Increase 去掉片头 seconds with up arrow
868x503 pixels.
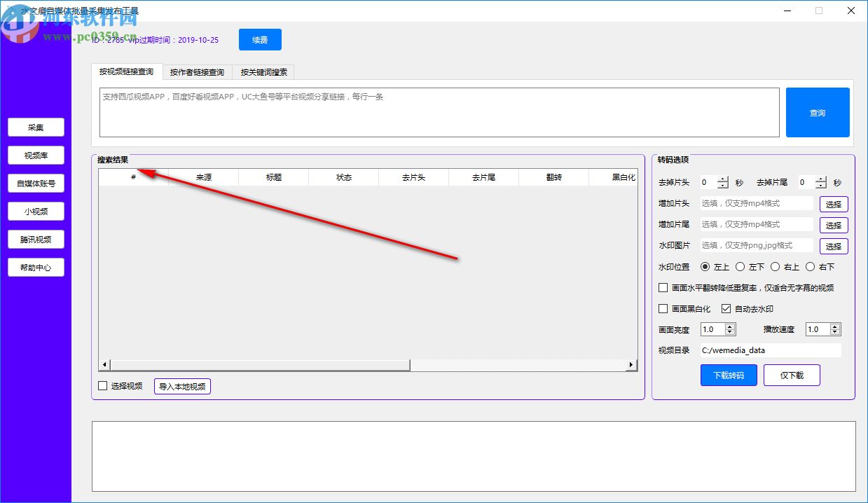[724, 179]
